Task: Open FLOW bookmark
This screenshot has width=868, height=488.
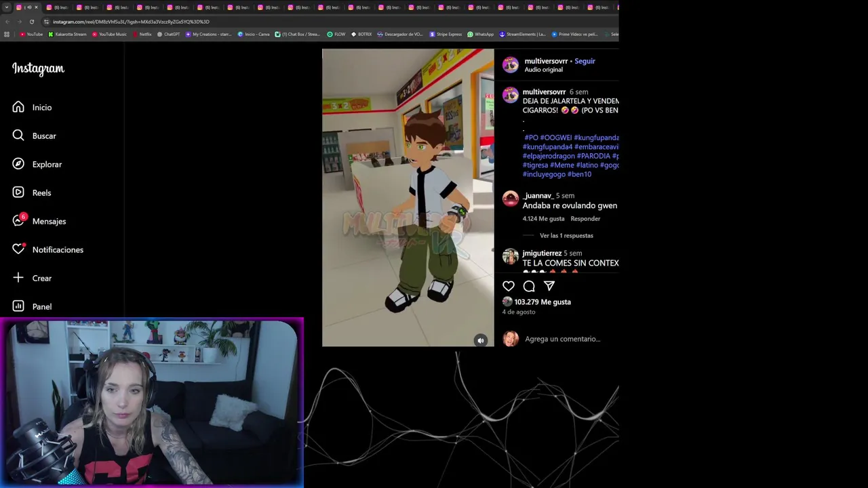Action: (336, 34)
